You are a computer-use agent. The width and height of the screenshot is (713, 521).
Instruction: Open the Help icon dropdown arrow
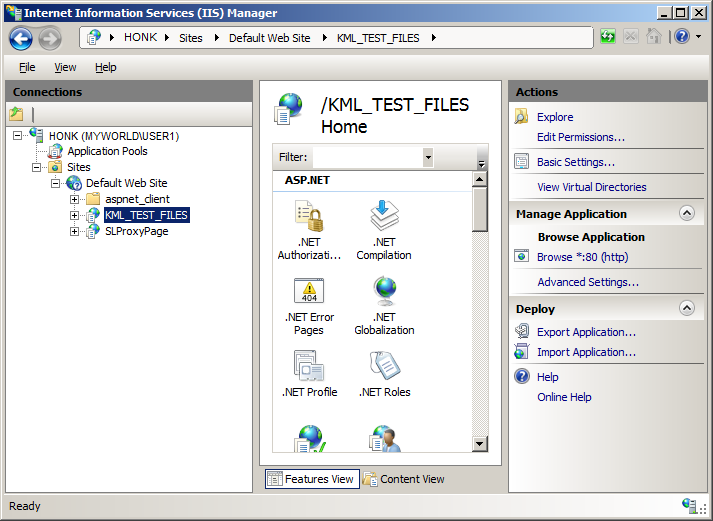[x=698, y=36]
